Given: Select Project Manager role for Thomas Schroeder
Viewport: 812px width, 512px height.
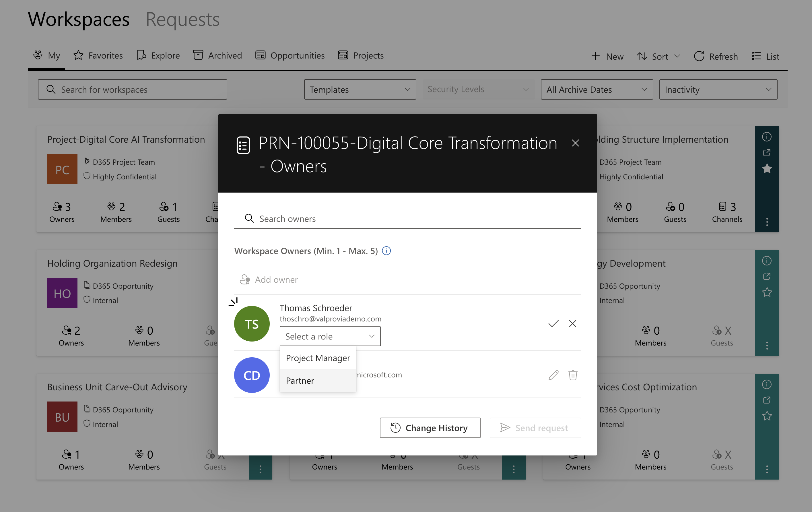Looking at the screenshot, I should tap(317, 358).
